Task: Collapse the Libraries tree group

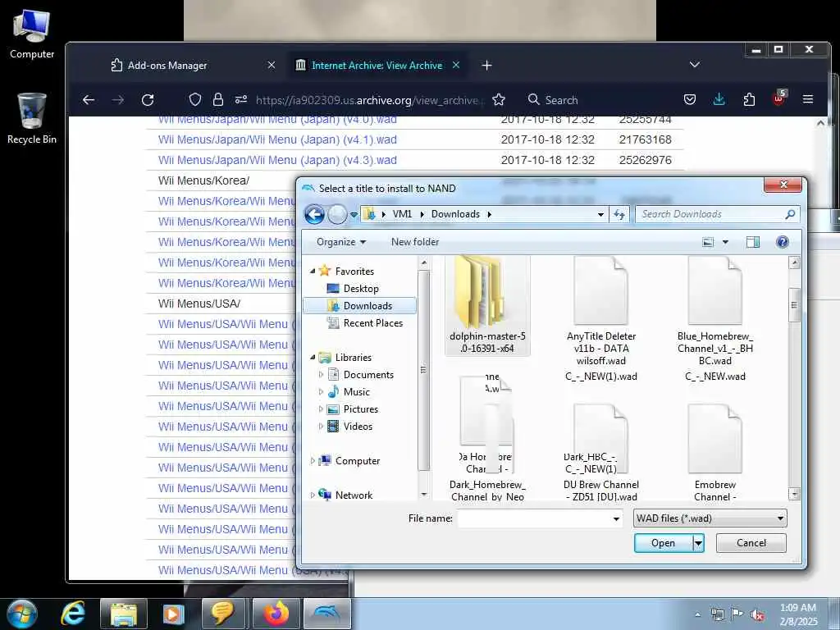Action: pyautogui.click(x=313, y=357)
